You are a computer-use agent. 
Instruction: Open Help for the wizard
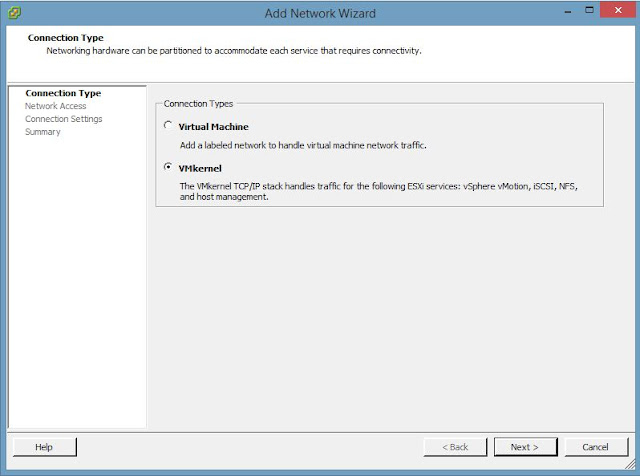(44, 447)
